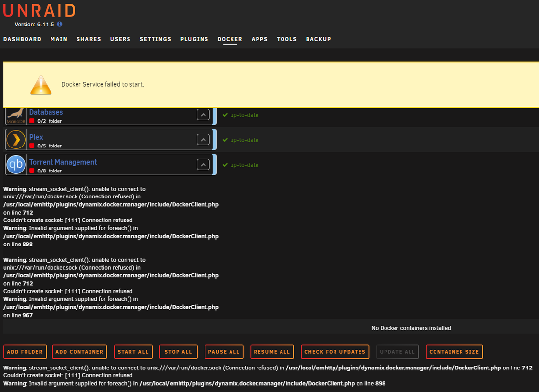Click 'No Docker containers installed' text

click(x=411, y=328)
